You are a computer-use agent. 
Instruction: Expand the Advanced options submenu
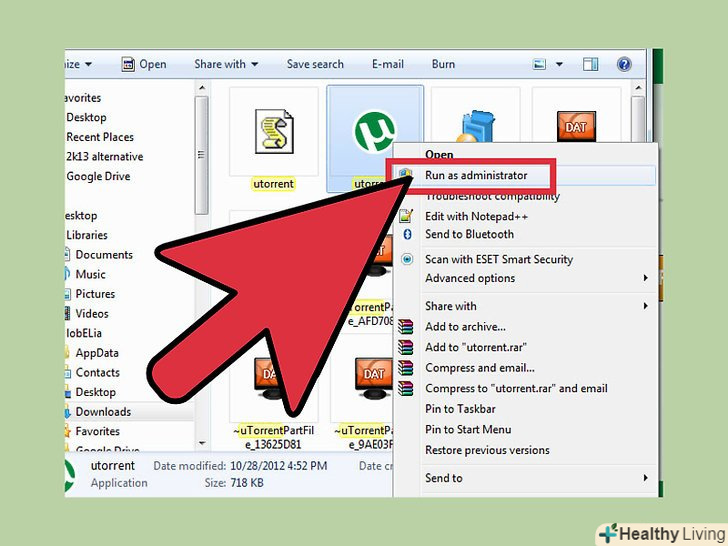pos(645,278)
